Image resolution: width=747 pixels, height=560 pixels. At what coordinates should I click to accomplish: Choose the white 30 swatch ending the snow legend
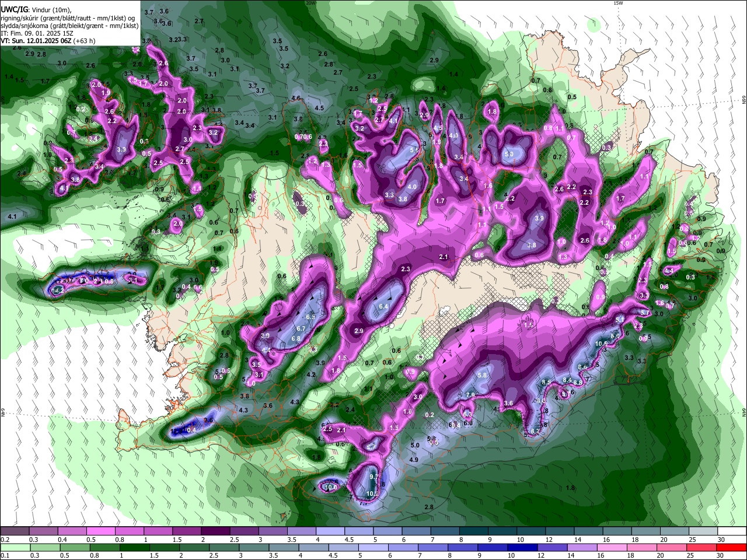pyautogui.click(x=731, y=531)
